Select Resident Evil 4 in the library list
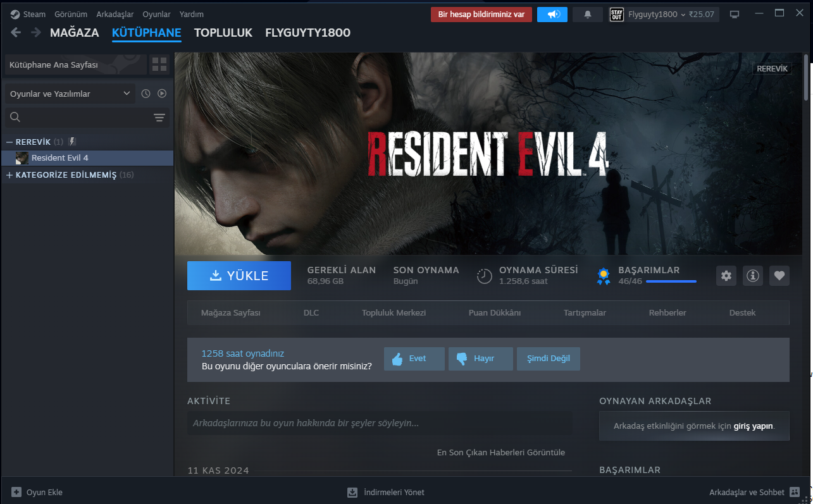This screenshot has width=813, height=504. [x=87, y=157]
